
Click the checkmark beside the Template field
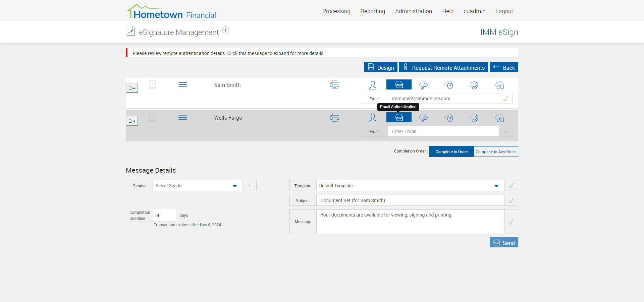(x=511, y=186)
